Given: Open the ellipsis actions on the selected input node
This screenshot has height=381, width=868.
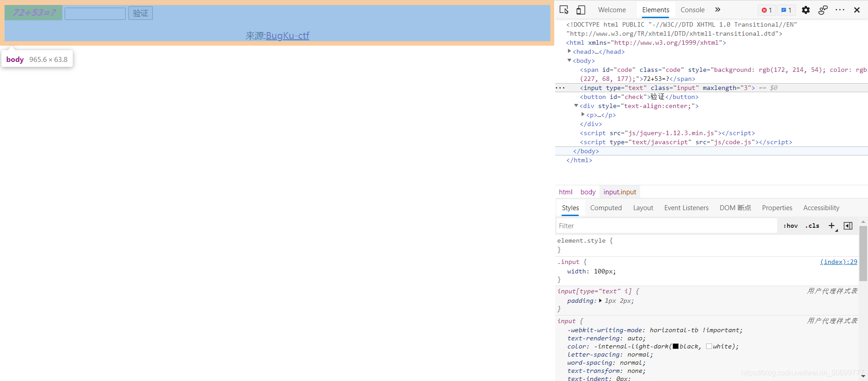Looking at the screenshot, I should (560, 88).
